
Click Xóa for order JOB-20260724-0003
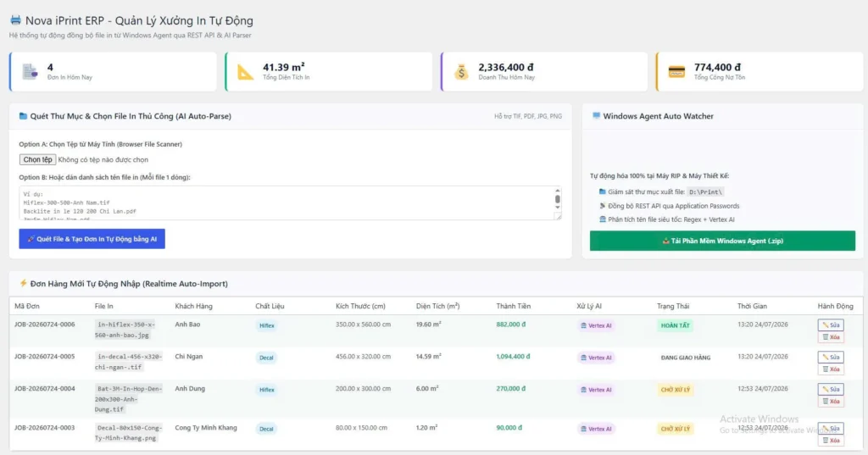click(831, 441)
